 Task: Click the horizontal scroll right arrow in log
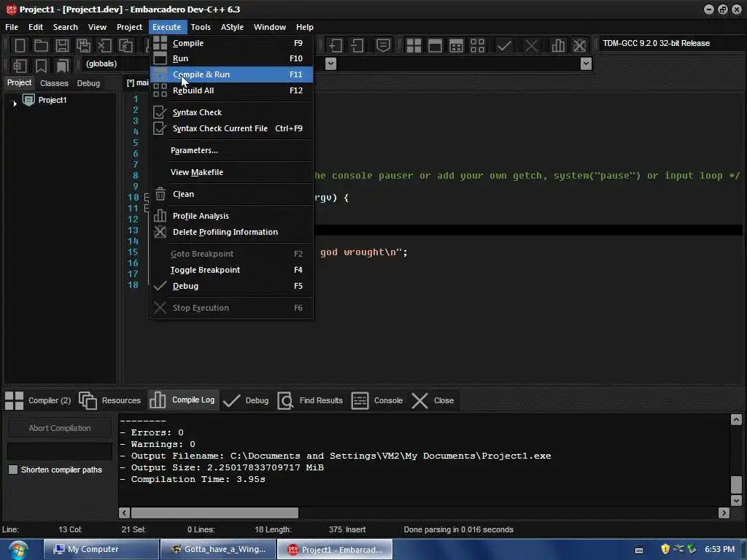point(724,513)
